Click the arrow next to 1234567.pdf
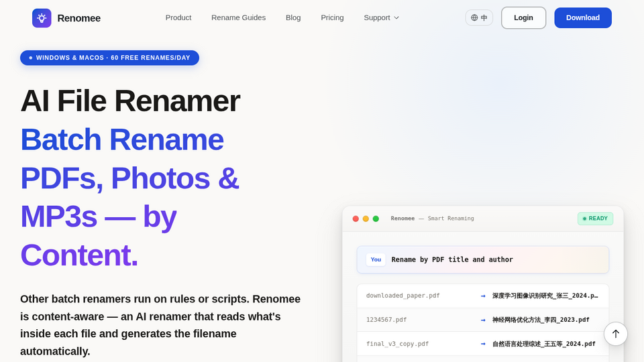Viewport: 644px width, 362px height. 483,320
